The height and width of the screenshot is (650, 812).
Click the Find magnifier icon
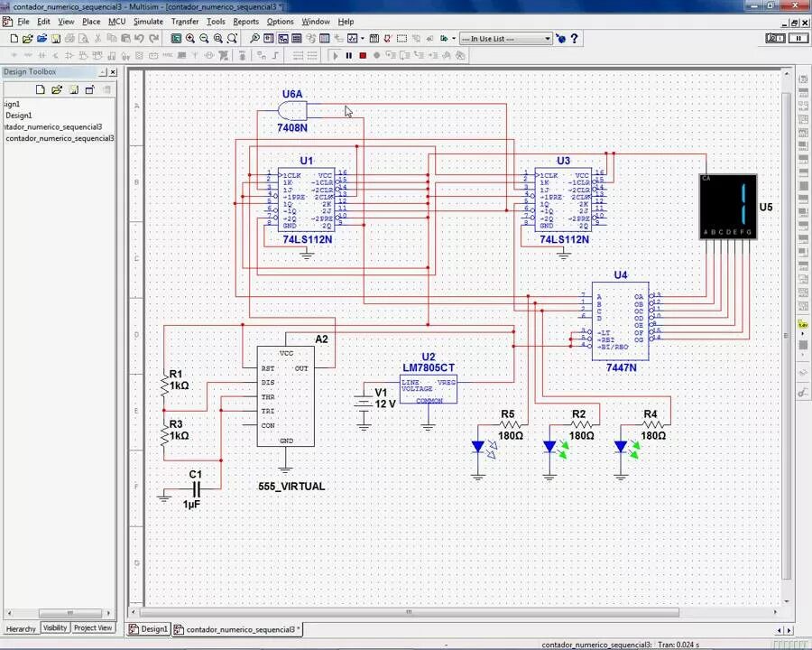coord(254,38)
